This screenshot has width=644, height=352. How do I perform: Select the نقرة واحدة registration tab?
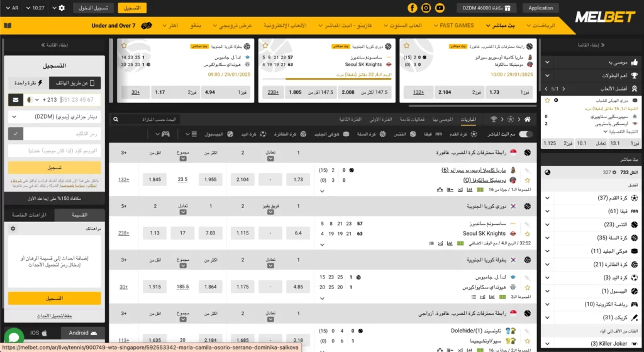pos(28,83)
